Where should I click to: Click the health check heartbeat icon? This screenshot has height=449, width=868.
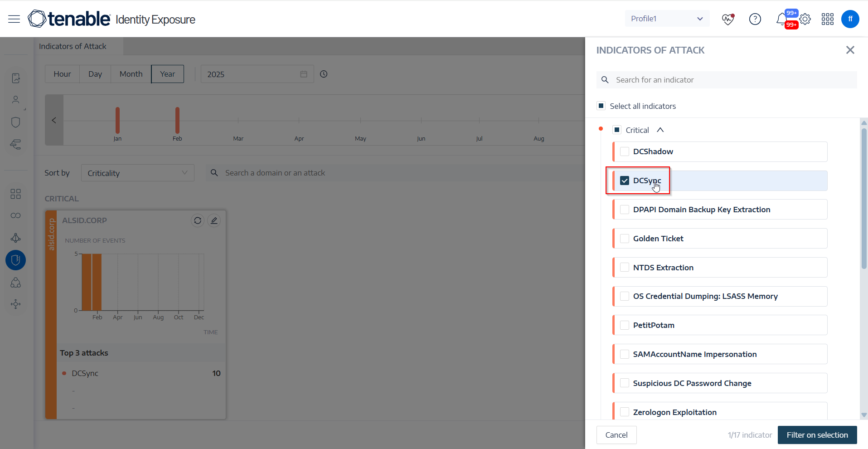728,19
